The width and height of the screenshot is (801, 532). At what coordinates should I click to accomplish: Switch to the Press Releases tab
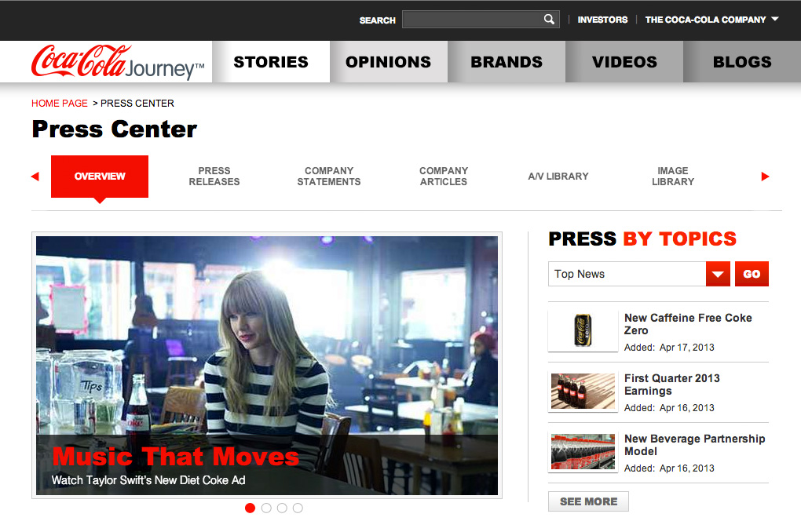point(214,176)
